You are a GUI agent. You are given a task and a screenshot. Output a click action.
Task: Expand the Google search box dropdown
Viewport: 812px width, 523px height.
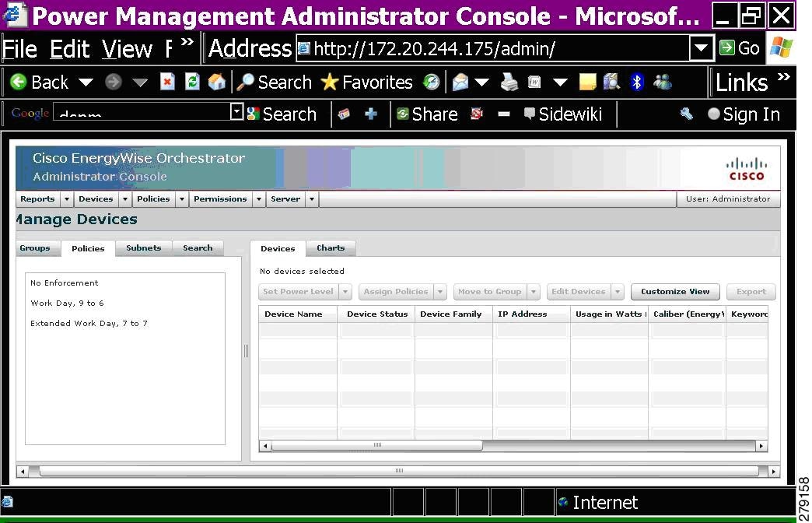236,111
